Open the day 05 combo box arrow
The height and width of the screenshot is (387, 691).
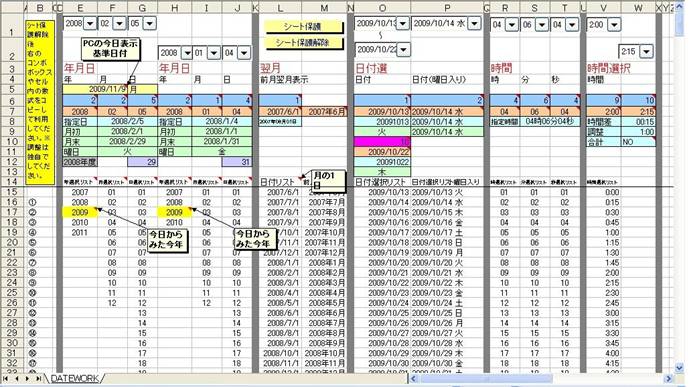coord(150,23)
